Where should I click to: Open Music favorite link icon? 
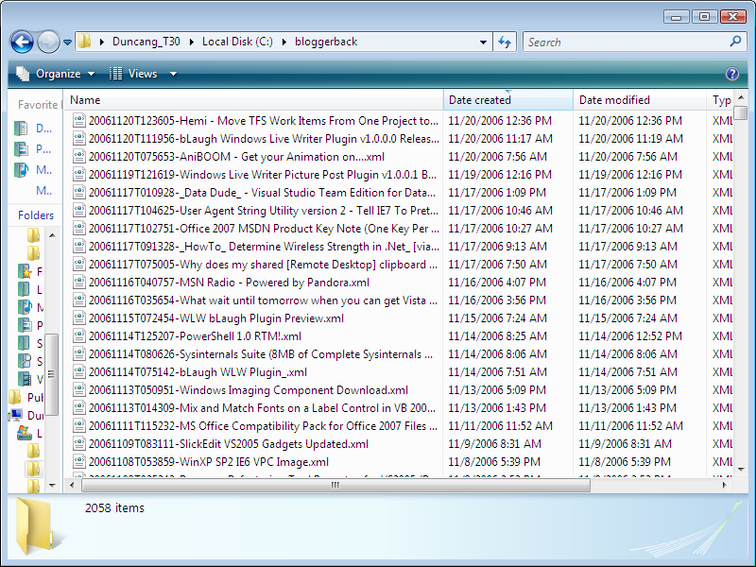(21, 170)
